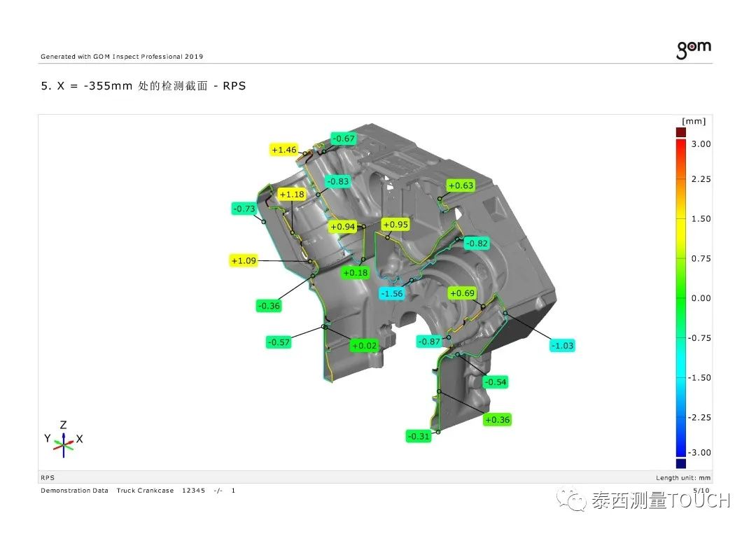Click the -0.73 deviation label

point(244,209)
